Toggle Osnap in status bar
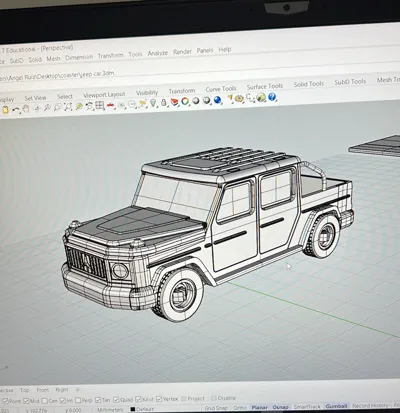 tap(280, 407)
